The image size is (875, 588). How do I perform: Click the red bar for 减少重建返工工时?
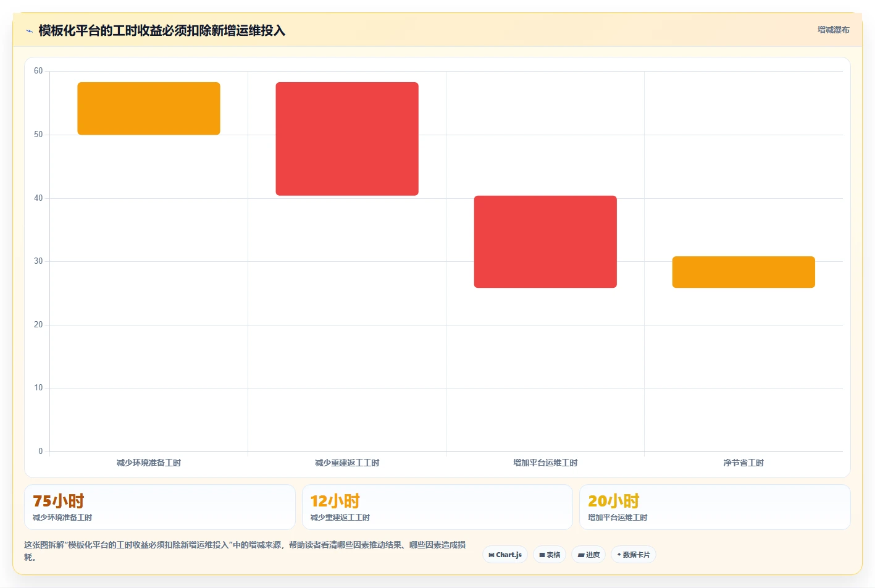(x=347, y=139)
